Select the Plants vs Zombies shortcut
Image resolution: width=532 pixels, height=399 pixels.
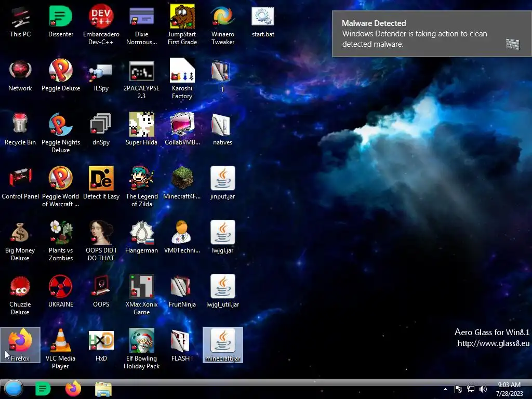point(60,241)
